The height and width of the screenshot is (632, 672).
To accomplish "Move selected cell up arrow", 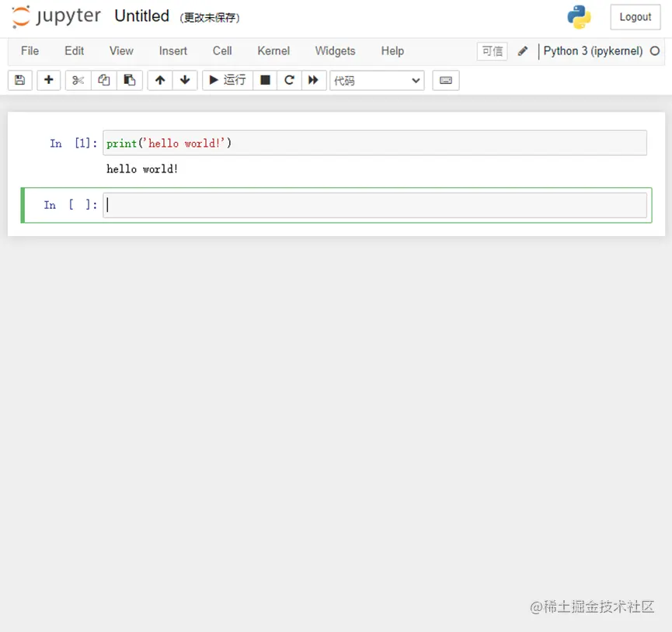I will [x=160, y=80].
